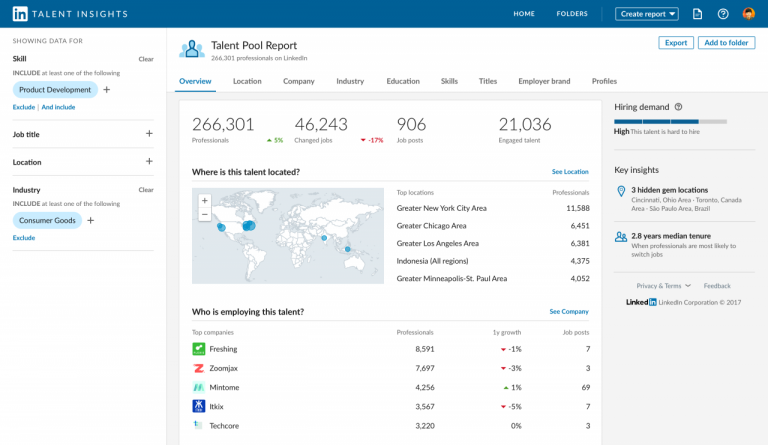Click Exclude under Skill filter

pyautogui.click(x=24, y=107)
